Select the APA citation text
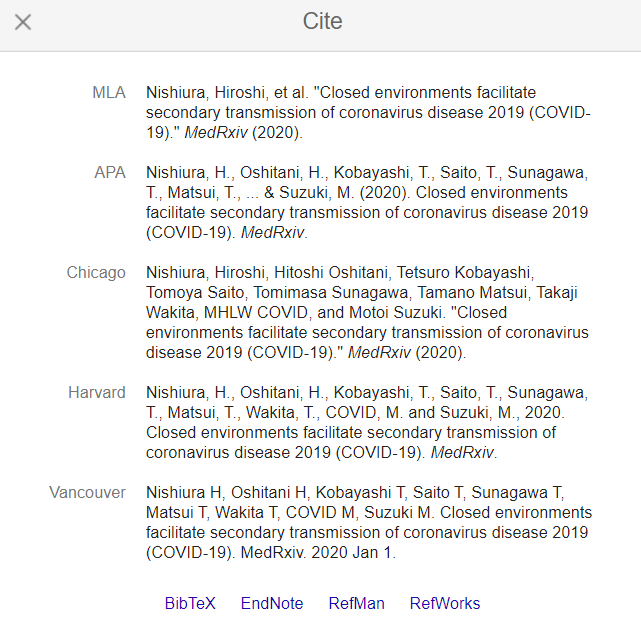641x630 pixels. coord(368,202)
